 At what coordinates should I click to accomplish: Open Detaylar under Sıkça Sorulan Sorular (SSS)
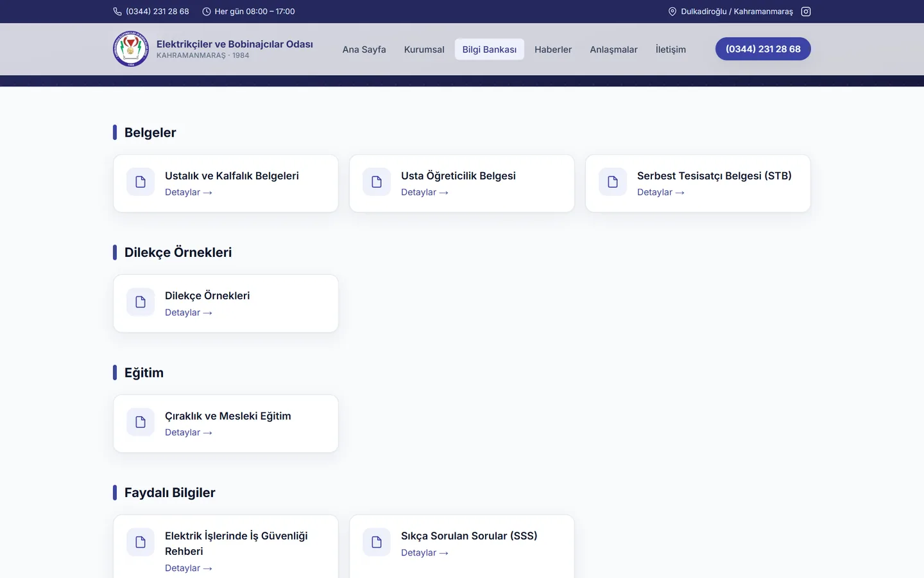pyautogui.click(x=425, y=552)
